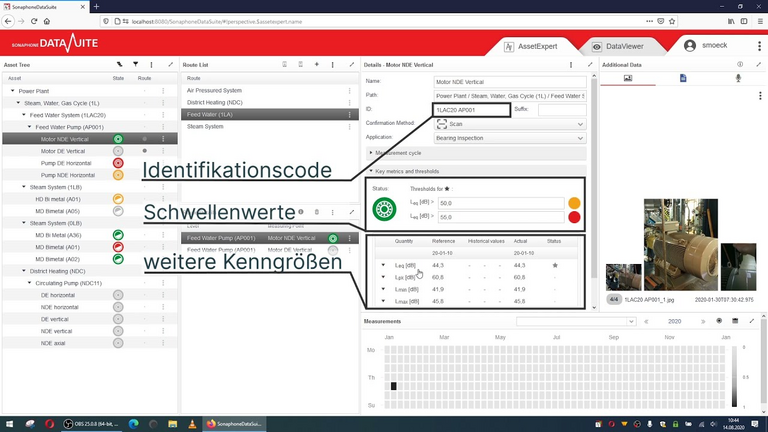Screen dimensions: 768x432
Task: Open the Windows Start menu
Action: (x=9, y=424)
